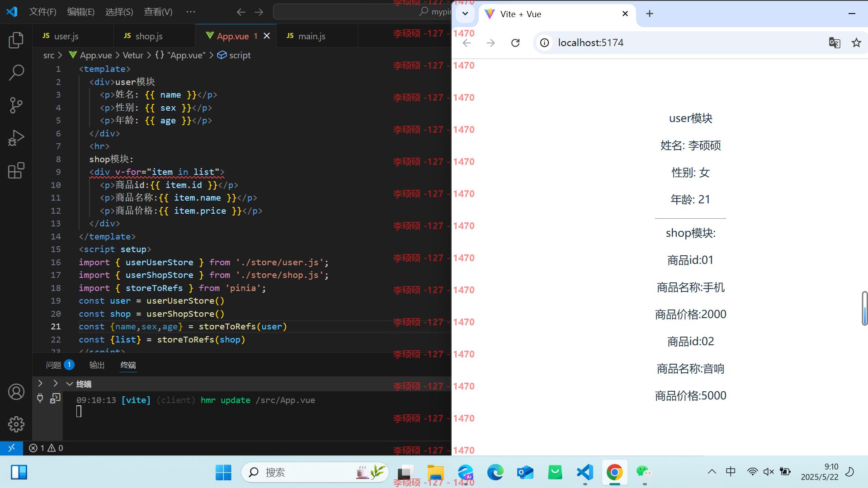This screenshot has width=868, height=488.
Task: Open Outlook from taskbar
Action: 525,472
